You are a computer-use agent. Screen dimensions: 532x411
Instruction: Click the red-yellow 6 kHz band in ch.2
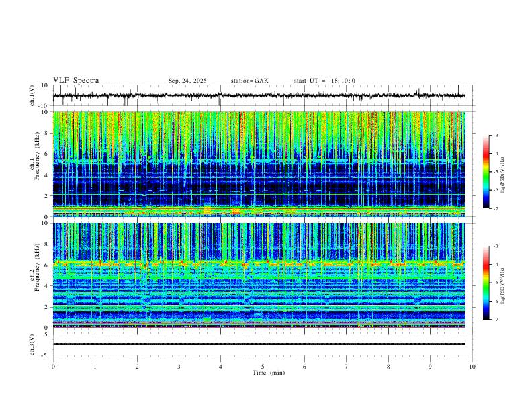tap(259, 263)
